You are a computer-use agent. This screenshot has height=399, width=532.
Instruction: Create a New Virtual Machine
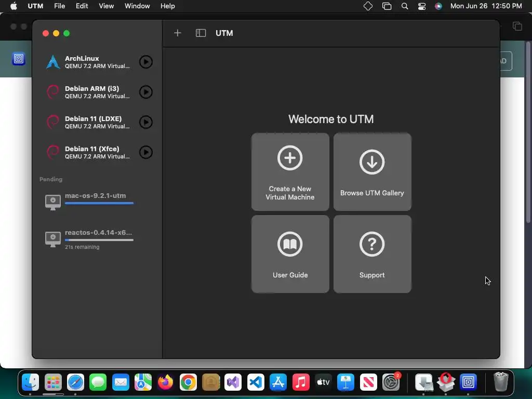coord(290,171)
